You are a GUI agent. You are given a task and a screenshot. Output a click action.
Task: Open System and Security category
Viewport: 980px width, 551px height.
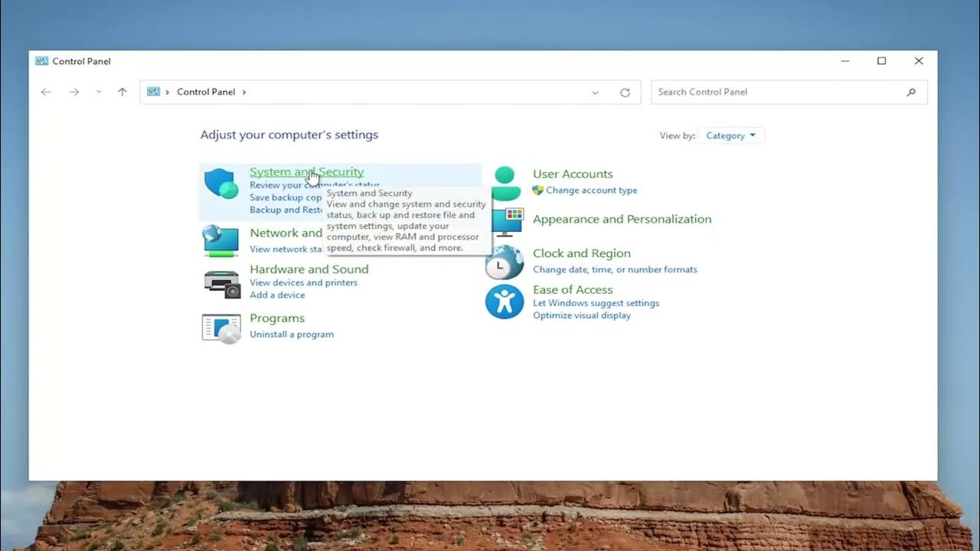point(306,172)
